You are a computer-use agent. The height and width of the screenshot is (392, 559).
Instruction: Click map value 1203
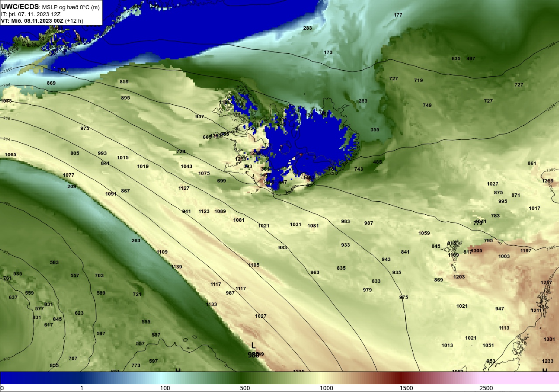click(x=459, y=277)
